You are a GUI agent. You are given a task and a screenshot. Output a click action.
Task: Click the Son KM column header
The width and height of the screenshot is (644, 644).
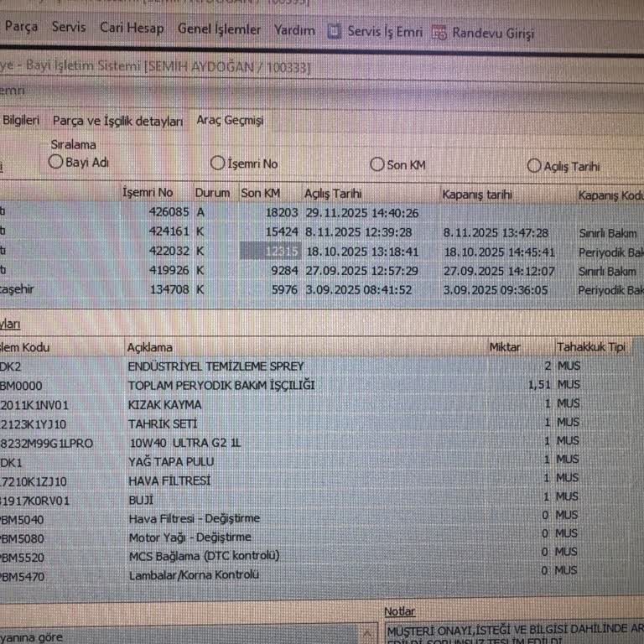[261, 193]
